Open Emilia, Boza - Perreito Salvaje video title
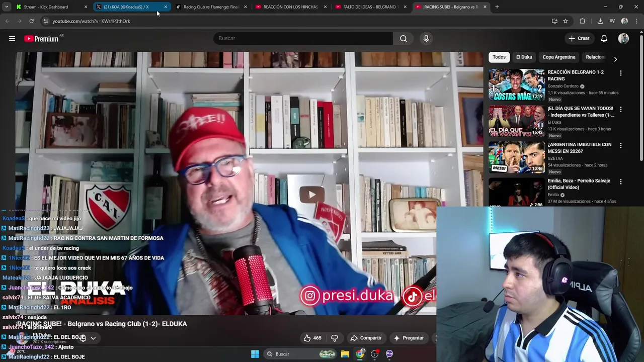644x362 pixels. 579,184
